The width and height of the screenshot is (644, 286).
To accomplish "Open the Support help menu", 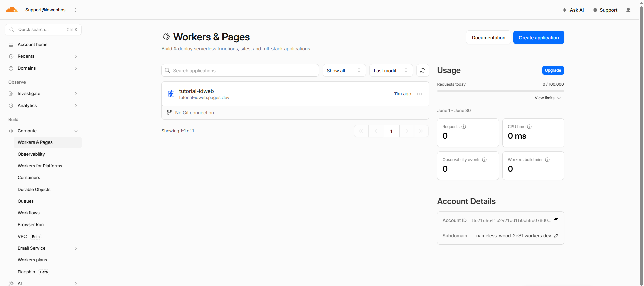I will [x=605, y=10].
